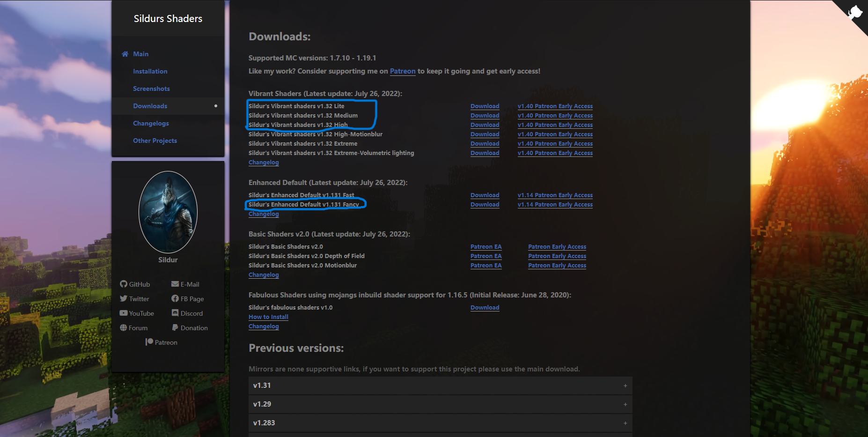Click the Discord icon
Image resolution: width=868 pixels, height=437 pixels.
175,313
